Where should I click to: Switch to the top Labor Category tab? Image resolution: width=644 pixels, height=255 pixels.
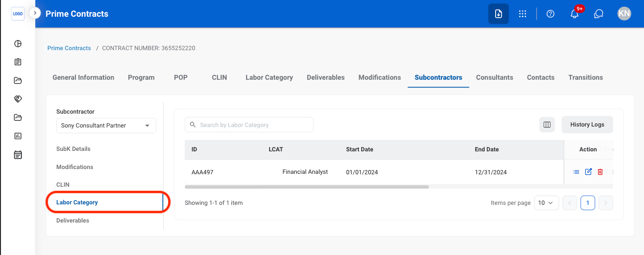tap(269, 77)
